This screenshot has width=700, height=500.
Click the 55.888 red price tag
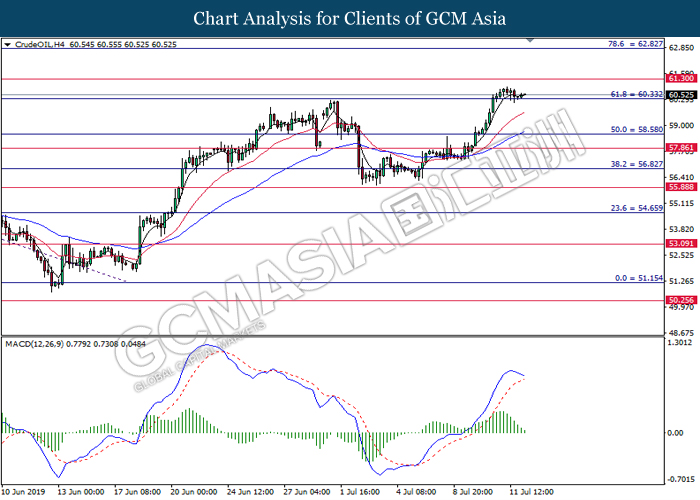coord(681,187)
